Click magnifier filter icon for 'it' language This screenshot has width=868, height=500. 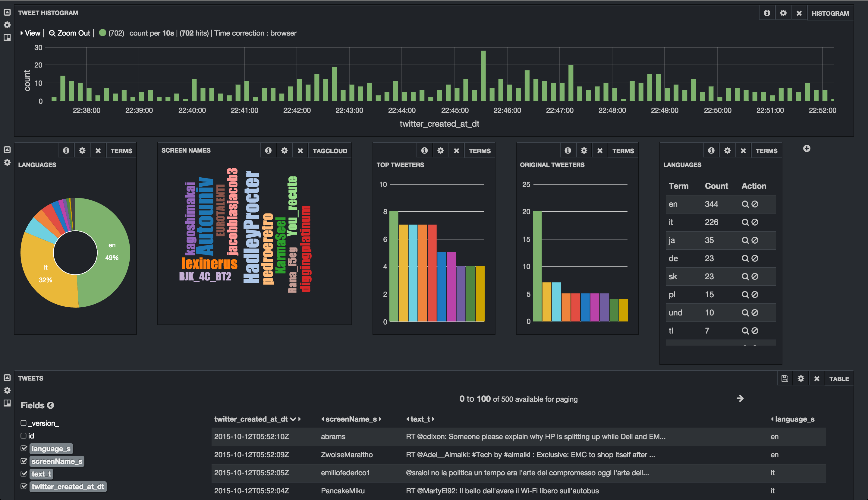pos(745,222)
